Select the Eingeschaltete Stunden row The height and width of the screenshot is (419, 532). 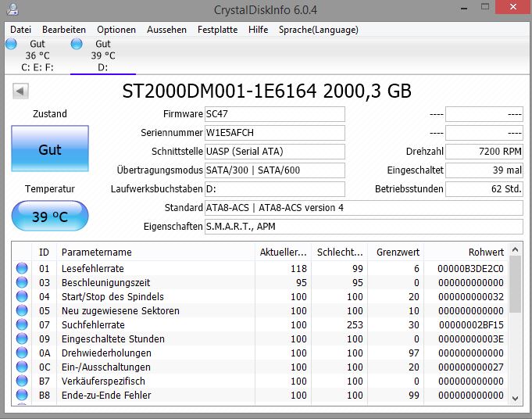click(260, 338)
